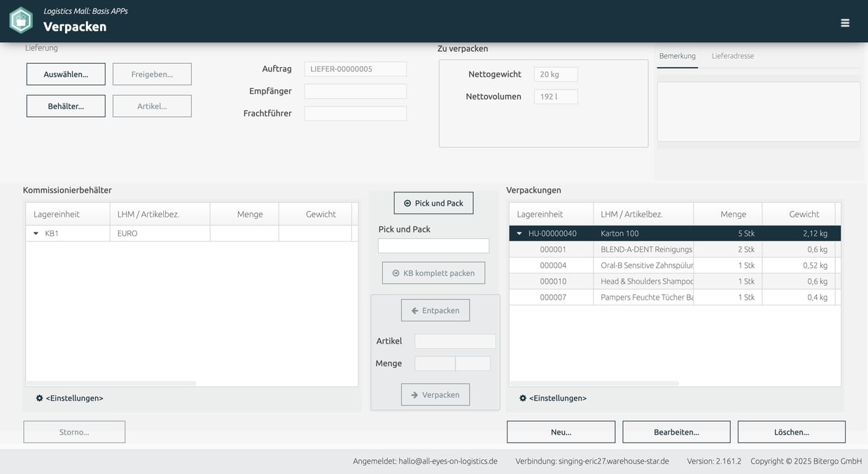Click KB komplett packen button

tap(433, 273)
